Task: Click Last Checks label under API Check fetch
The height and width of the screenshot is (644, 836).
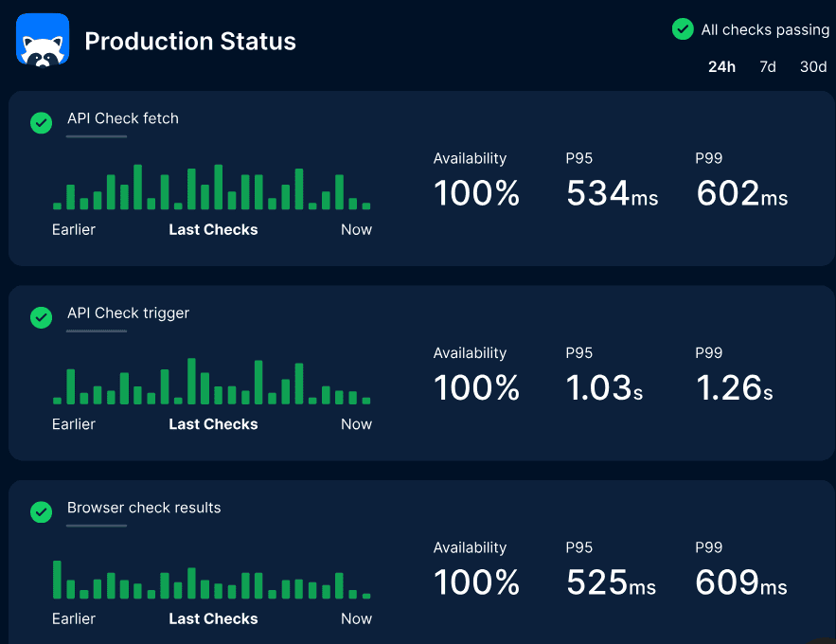Action: point(213,230)
